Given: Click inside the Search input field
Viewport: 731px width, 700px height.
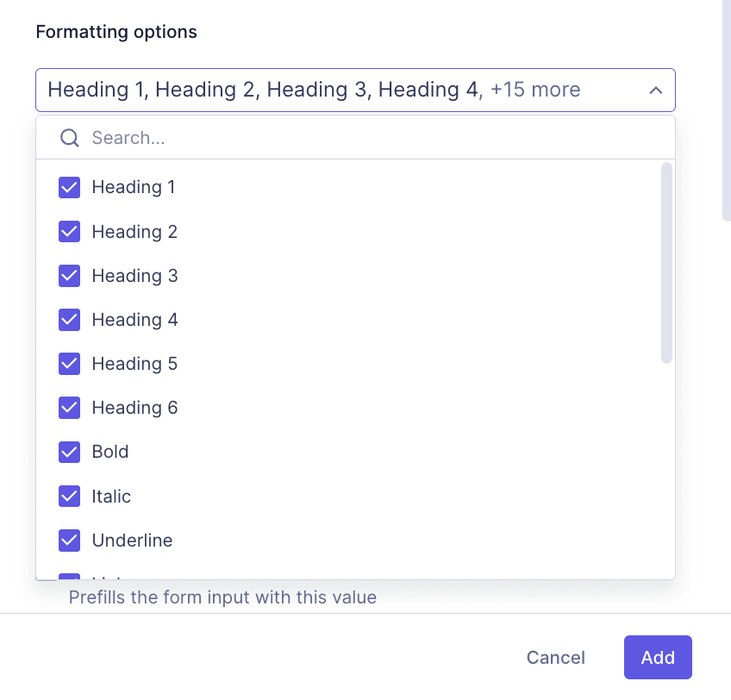Looking at the screenshot, I should 259,137.
